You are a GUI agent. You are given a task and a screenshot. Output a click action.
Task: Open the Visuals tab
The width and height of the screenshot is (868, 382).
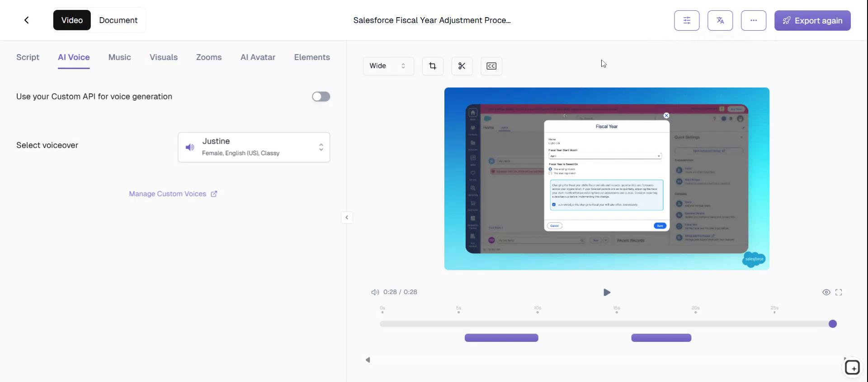pos(164,57)
